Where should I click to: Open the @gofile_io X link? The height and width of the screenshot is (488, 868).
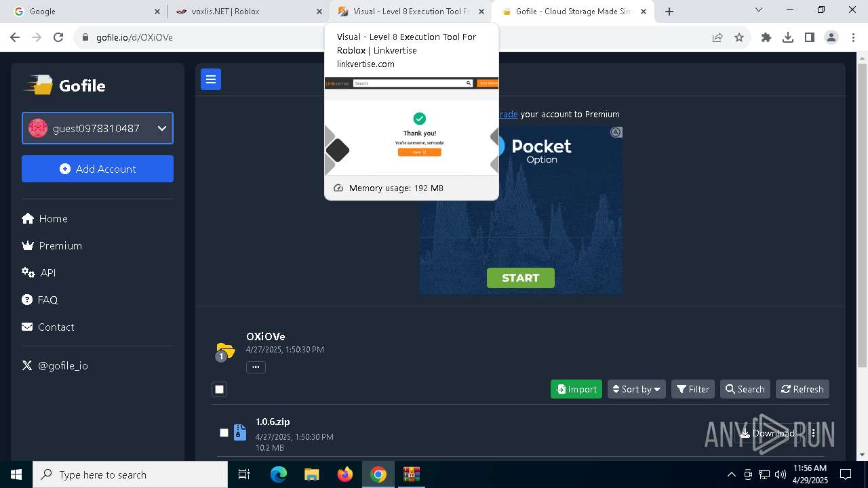(x=55, y=365)
